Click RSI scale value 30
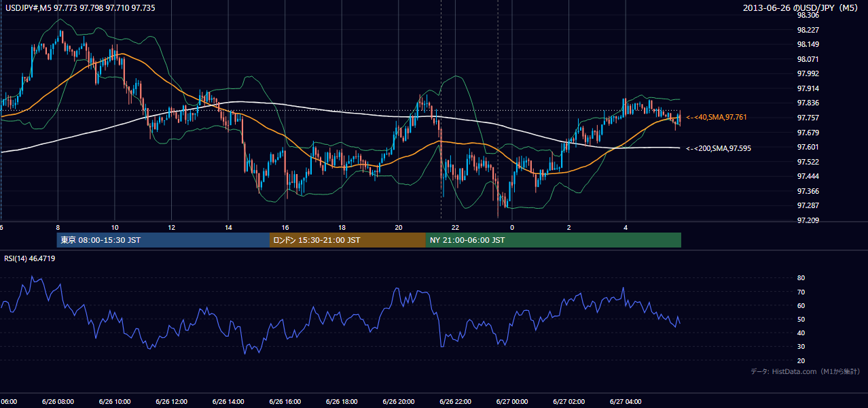 801,347
